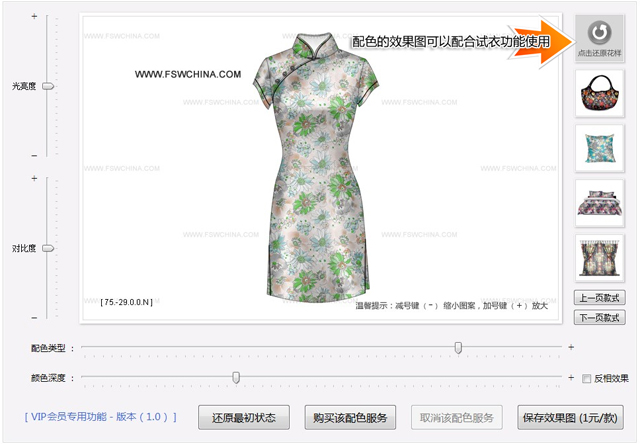Click the contrast (对比度) slider handle
Viewport: 640px width, 444px height.
click(47, 248)
